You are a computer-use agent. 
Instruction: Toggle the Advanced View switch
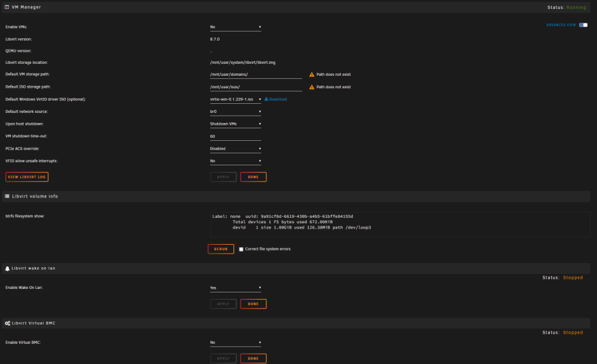pos(583,24)
